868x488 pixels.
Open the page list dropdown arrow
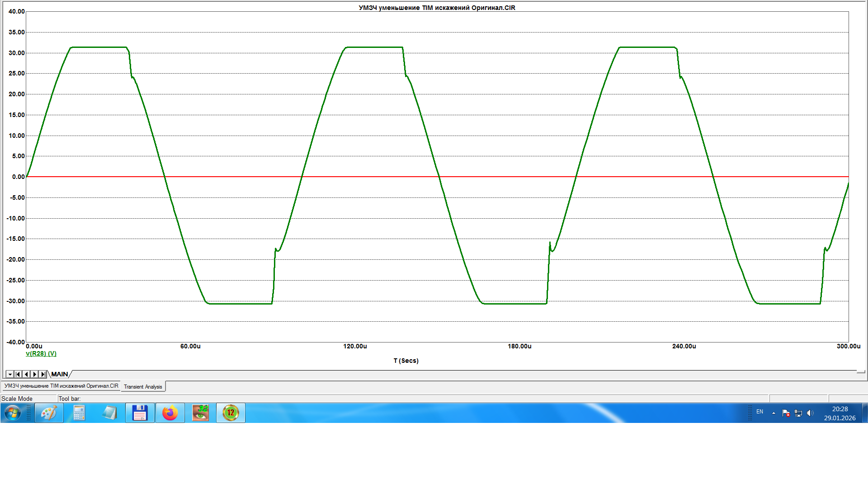9,374
